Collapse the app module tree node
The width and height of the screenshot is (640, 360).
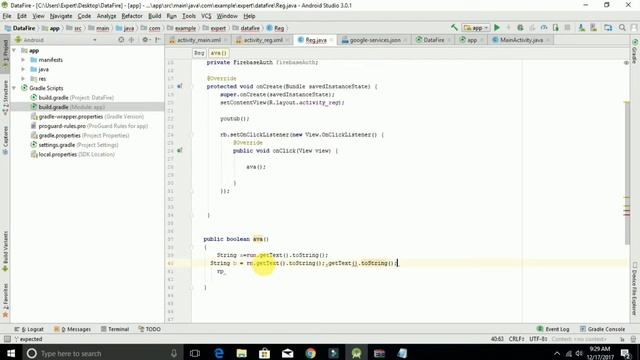[x=15, y=50]
